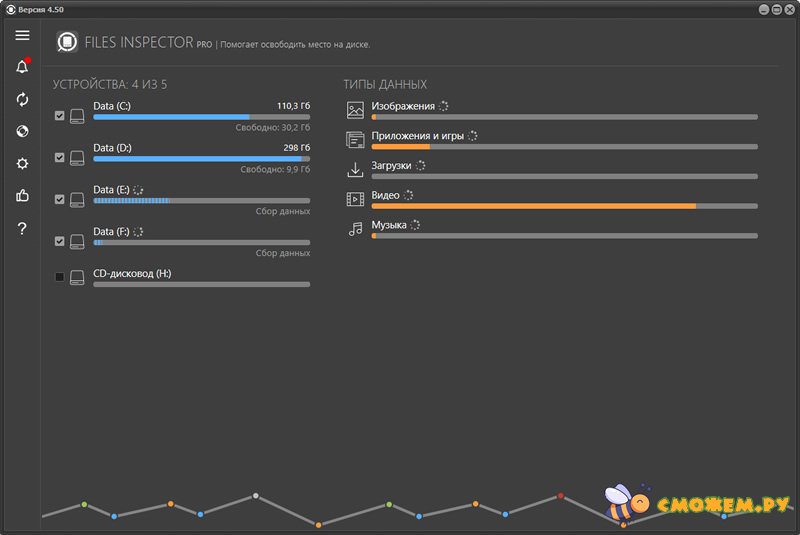Click the Музыка music note icon
The image size is (800, 535).
pos(355,229)
